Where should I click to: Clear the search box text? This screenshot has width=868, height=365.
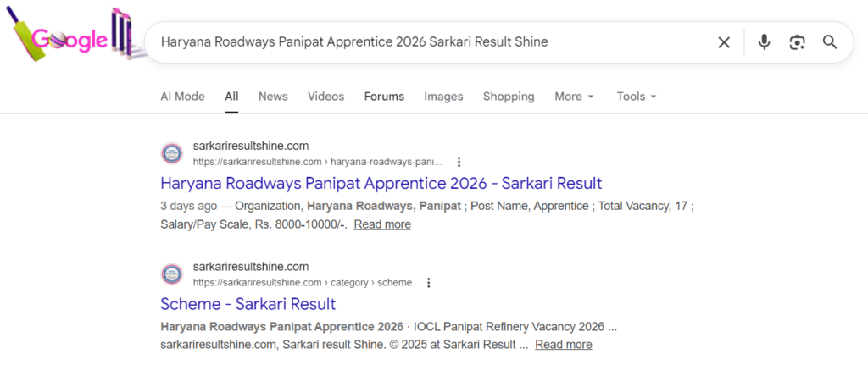(724, 42)
